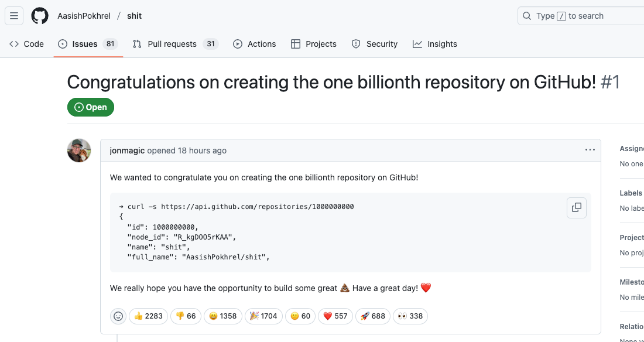The height and width of the screenshot is (342, 644).
Task: Click the issue number #1 in title
Action: point(610,83)
